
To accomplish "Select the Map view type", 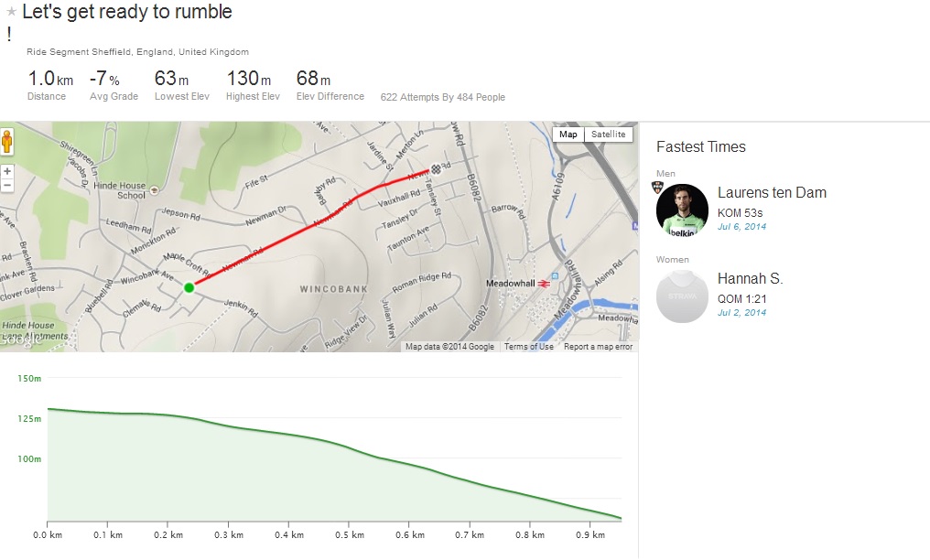I will 568,135.
